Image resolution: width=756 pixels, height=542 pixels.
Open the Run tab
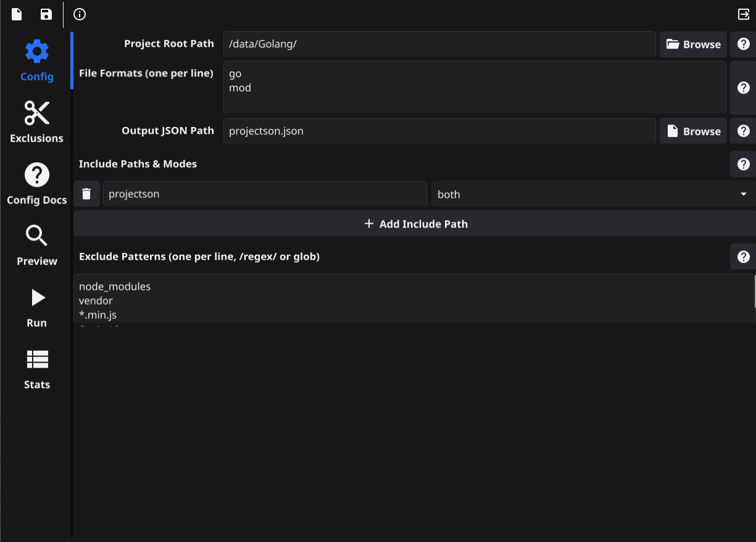(37, 307)
